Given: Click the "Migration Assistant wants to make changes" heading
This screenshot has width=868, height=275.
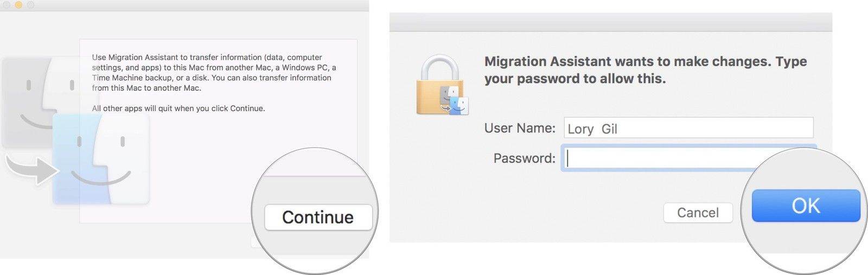Looking at the screenshot, I should tap(646, 70).
